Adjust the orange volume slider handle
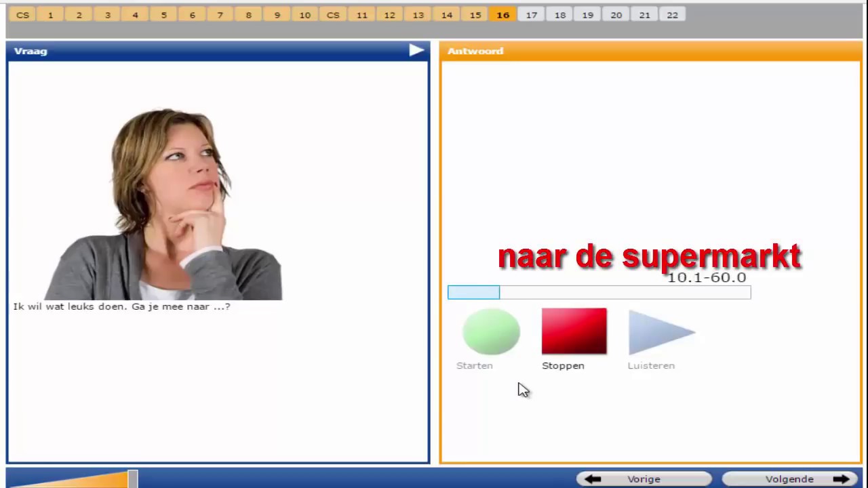This screenshot has width=868, height=488. click(x=133, y=479)
